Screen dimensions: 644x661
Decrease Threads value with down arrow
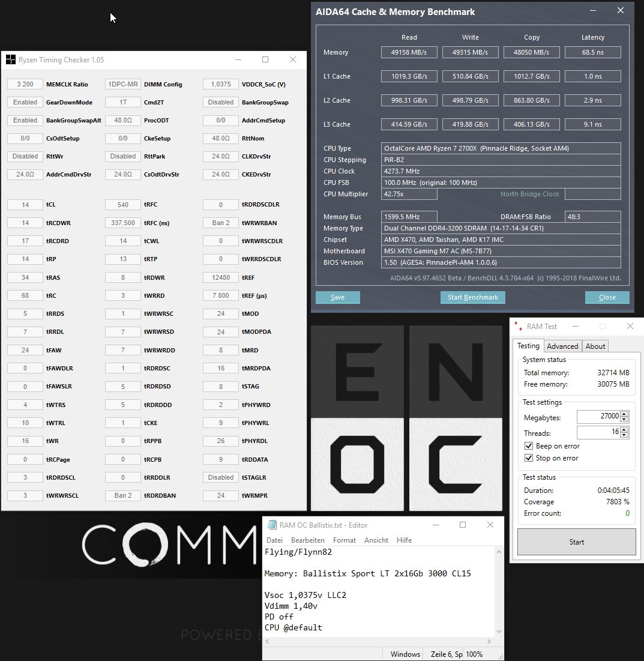point(625,435)
